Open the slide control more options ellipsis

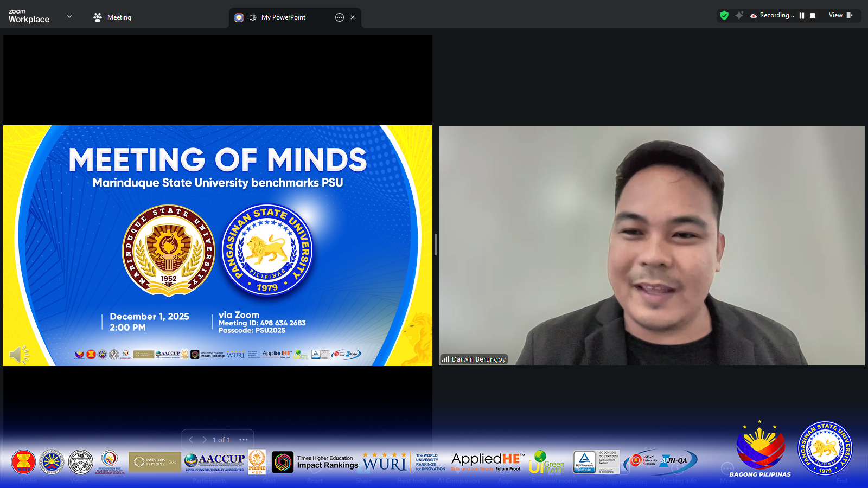pos(244,440)
